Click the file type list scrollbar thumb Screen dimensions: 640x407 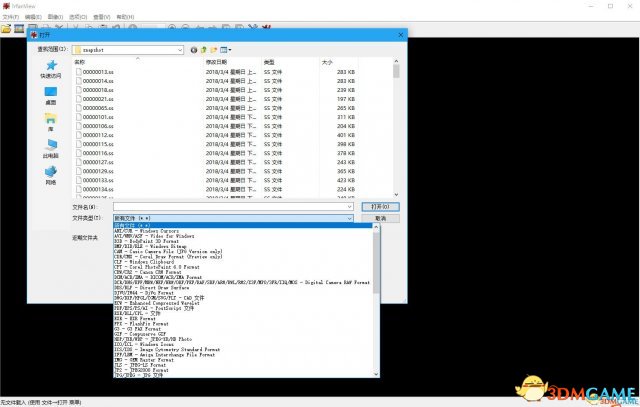point(376,263)
